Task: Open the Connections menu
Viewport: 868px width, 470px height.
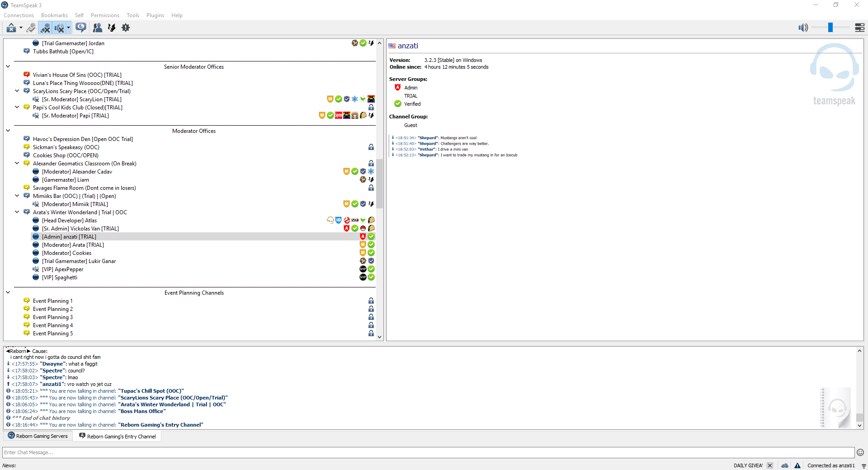Action: tap(19, 15)
